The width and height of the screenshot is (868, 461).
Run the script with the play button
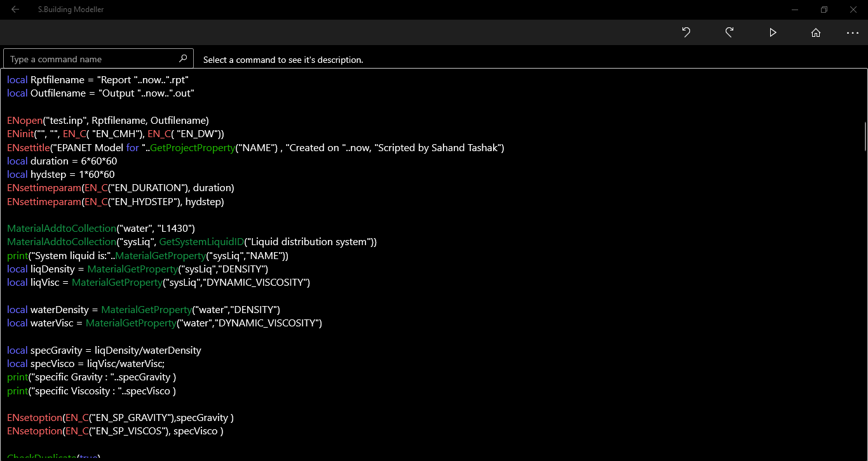773,32
